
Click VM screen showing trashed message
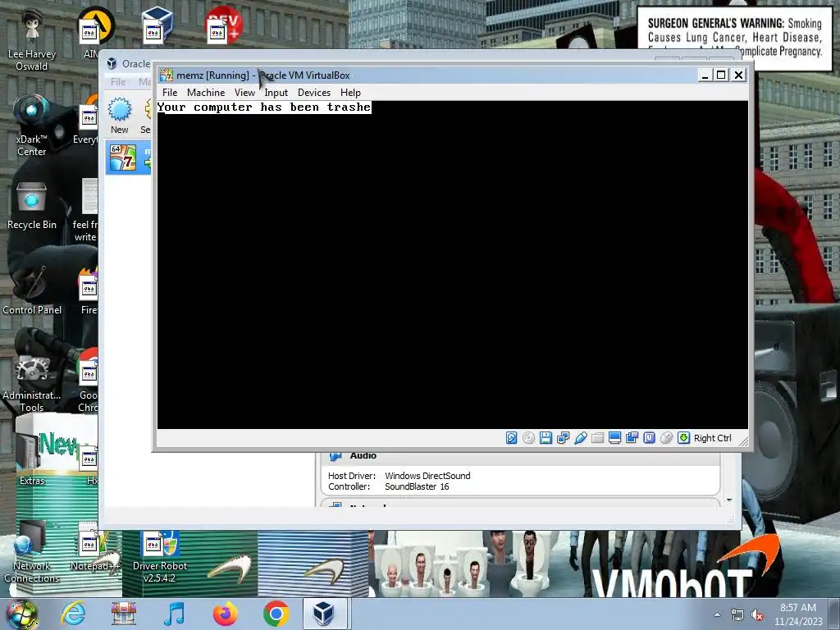tap(453, 265)
